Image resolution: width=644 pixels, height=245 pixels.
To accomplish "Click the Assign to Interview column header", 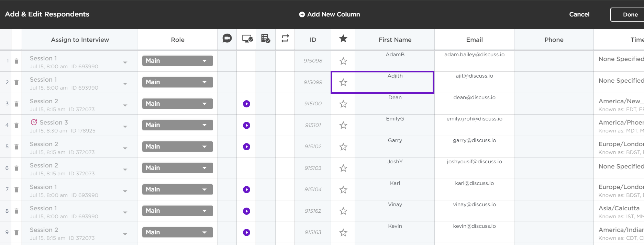I will click(x=80, y=40).
